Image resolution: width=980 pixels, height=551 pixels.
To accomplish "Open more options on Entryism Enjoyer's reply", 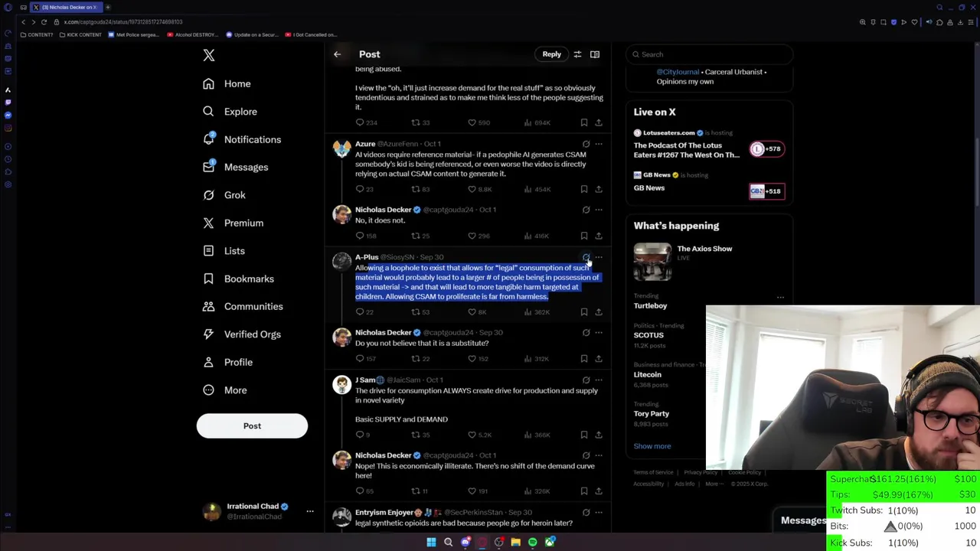I will pyautogui.click(x=599, y=513).
